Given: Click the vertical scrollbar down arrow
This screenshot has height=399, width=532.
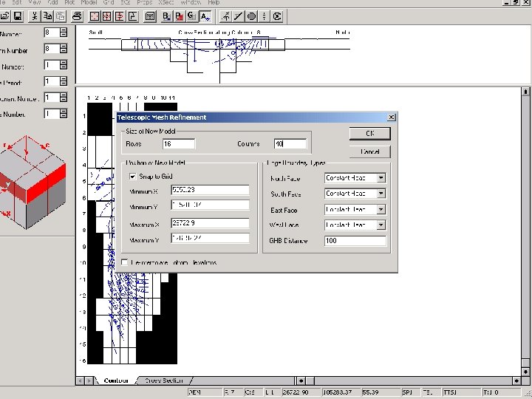Looking at the screenshot, I should click(x=525, y=371).
